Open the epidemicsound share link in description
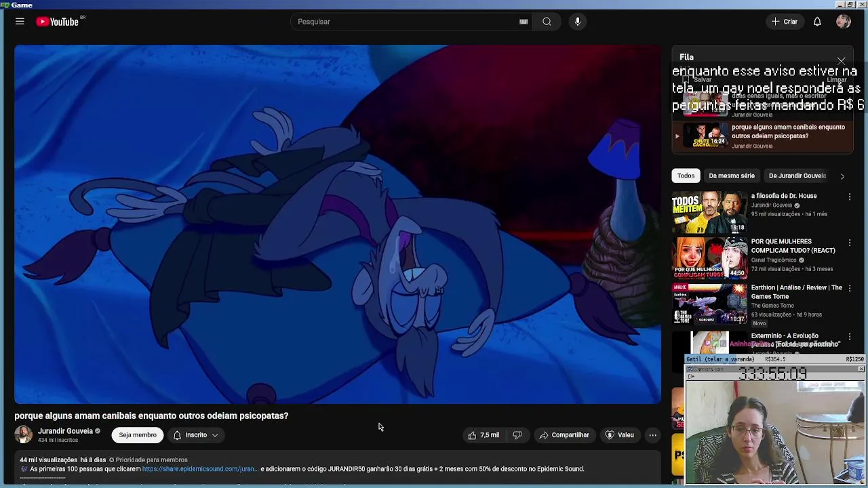868x488 pixels. click(200, 469)
